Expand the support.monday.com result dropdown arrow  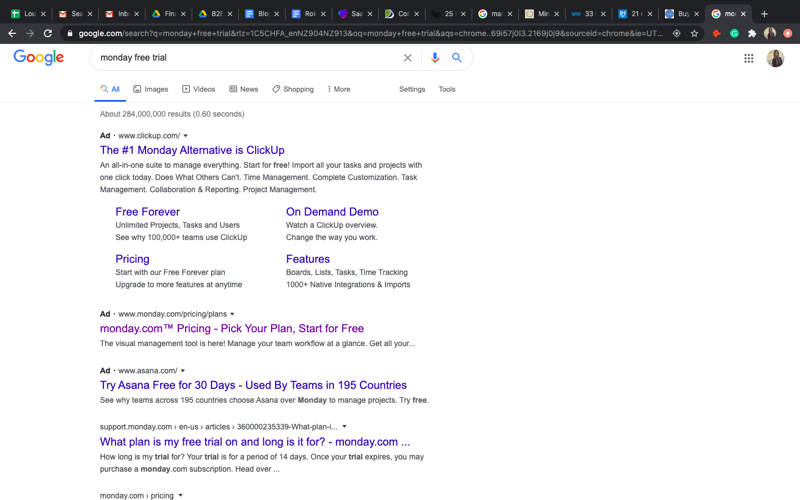click(x=344, y=427)
